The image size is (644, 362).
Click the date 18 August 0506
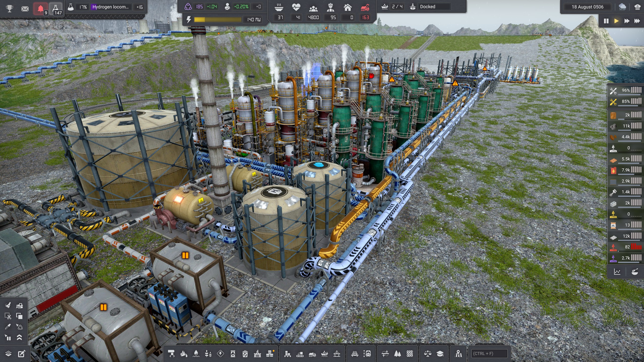[587, 7]
